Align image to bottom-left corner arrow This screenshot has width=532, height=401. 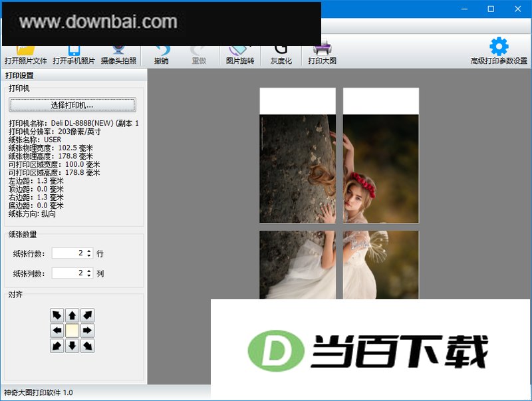57,346
